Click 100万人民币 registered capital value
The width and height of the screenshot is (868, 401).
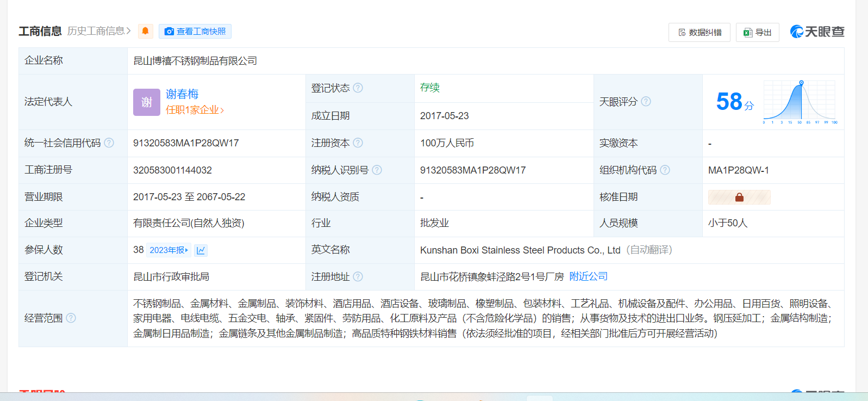pyautogui.click(x=447, y=143)
